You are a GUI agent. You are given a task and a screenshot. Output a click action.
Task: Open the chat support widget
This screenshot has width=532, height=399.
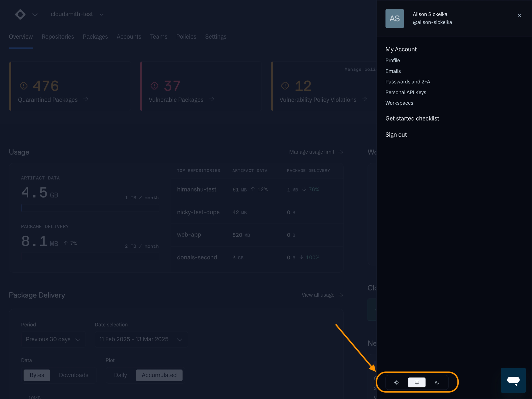point(513,380)
